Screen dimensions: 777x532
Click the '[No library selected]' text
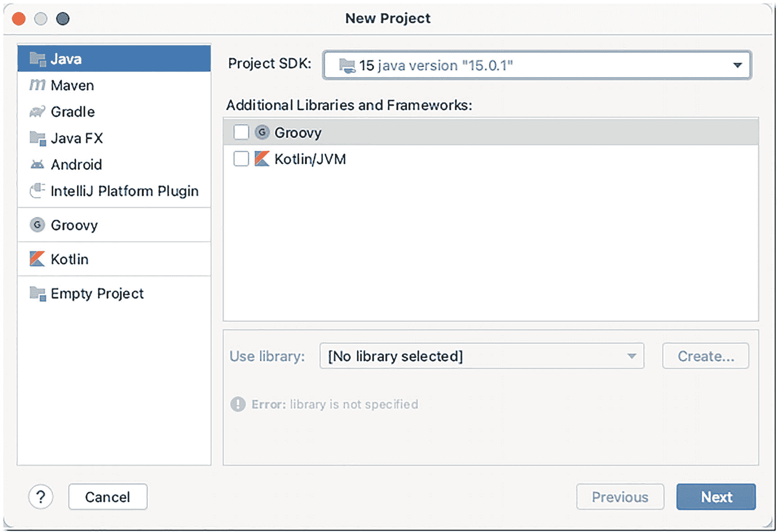395,356
